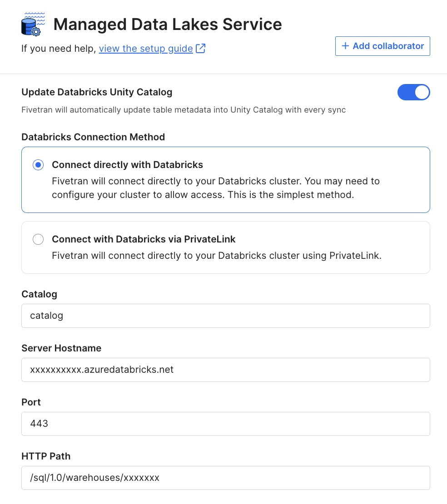
Task: Click the Catalog input field
Action: 225,316
